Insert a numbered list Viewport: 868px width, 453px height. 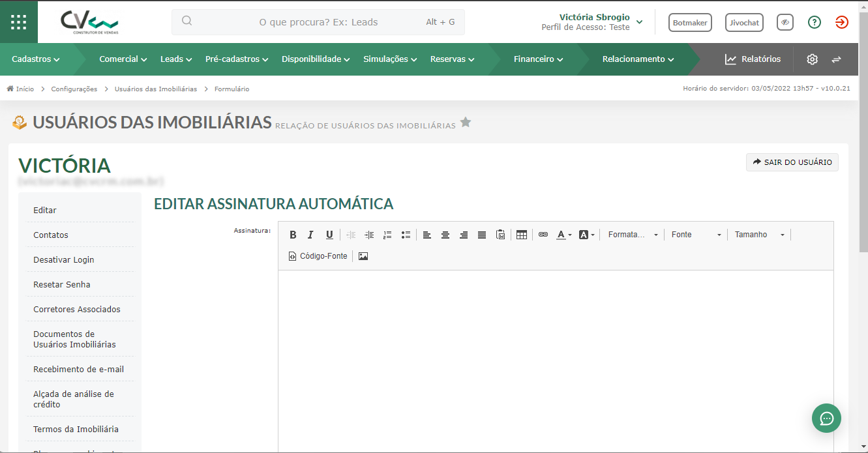pos(387,235)
